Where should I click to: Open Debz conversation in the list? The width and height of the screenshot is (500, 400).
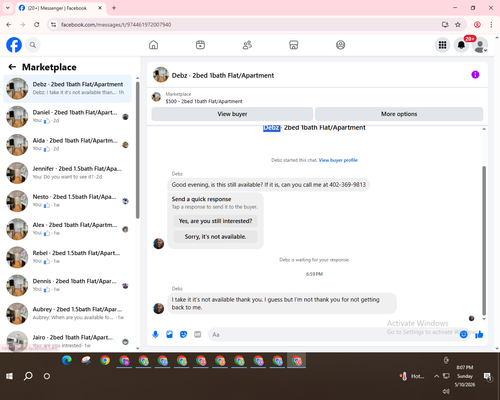[x=67, y=89]
